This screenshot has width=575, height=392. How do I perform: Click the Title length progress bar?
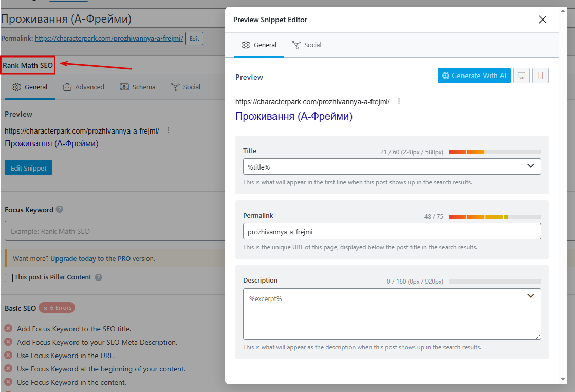pyautogui.click(x=494, y=152)
